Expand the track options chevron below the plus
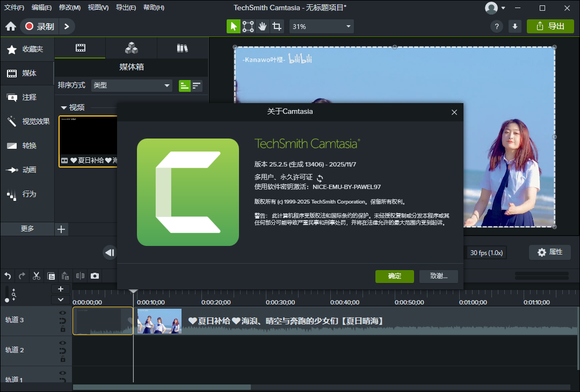This screenshot has width=580, height=392. point(61,300)
